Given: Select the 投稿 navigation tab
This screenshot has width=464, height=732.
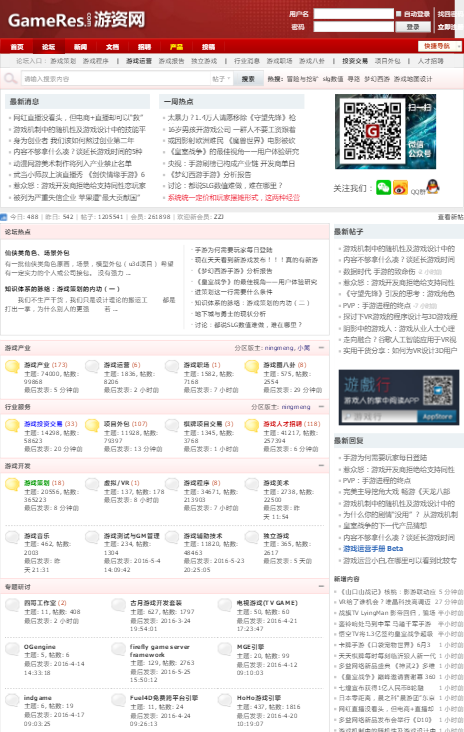Looking at the screenshot, I should point(208,47).
